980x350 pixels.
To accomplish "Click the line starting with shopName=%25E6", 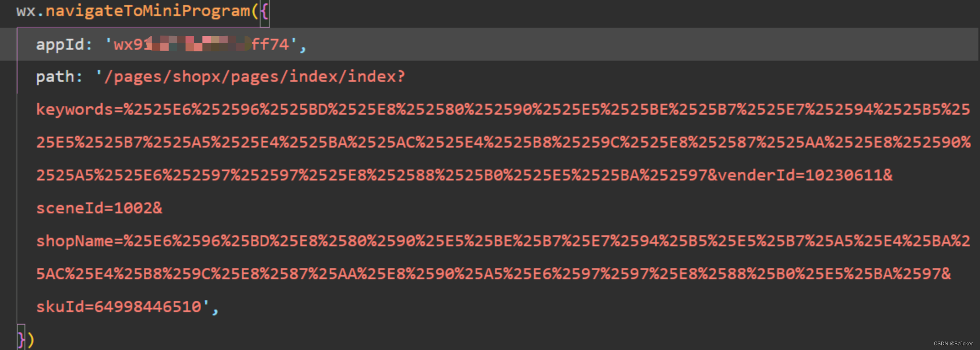I will coord(503,241).
